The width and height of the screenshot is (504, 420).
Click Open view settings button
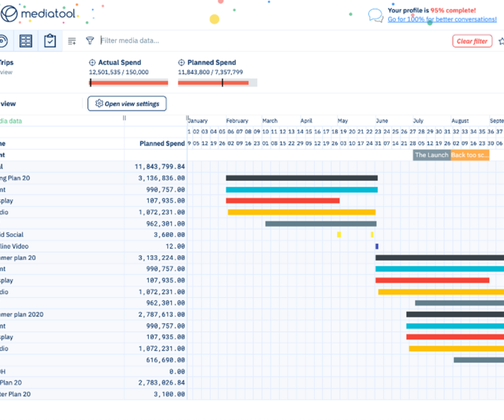(x=127, y=103)
